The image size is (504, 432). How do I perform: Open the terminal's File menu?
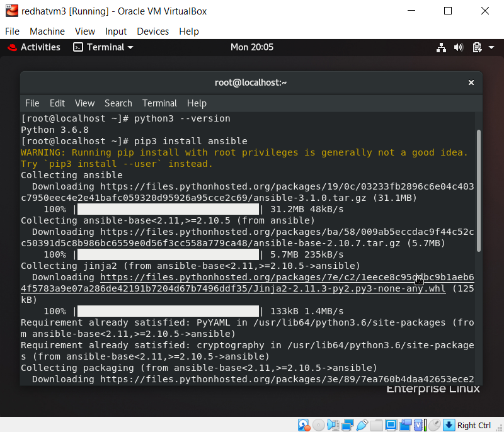pos(32,103)
